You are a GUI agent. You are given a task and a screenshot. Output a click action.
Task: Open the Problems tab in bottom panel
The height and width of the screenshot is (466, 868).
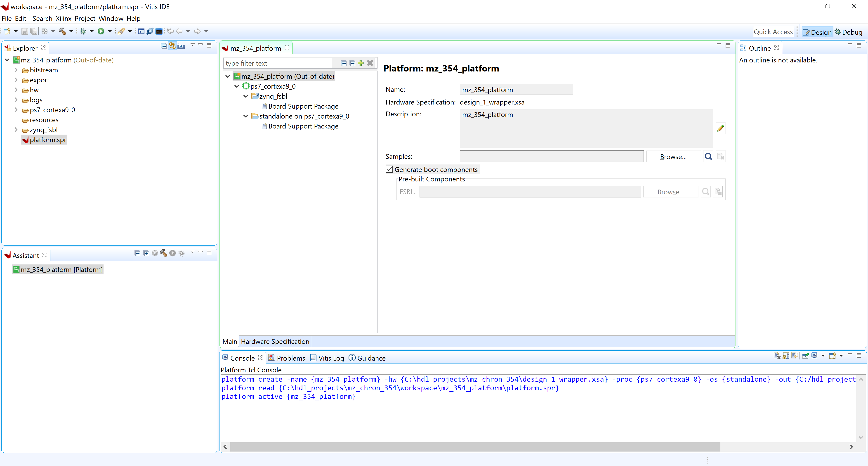(290, 358)
